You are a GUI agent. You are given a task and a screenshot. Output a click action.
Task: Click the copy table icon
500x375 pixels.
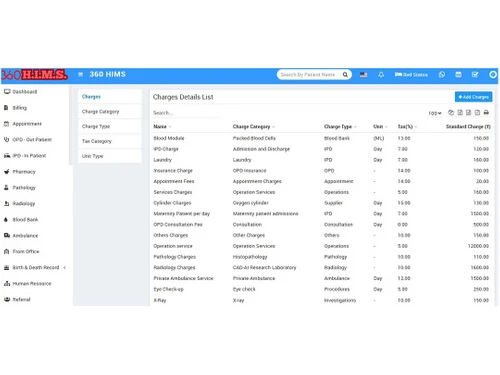click(451, 113)
